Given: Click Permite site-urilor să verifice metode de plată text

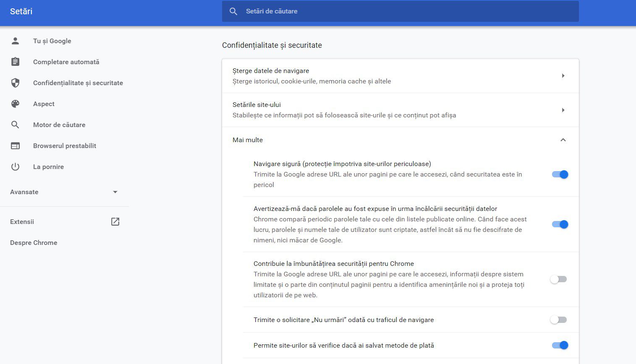Looking at the screenshot, I should click(344, 346).
